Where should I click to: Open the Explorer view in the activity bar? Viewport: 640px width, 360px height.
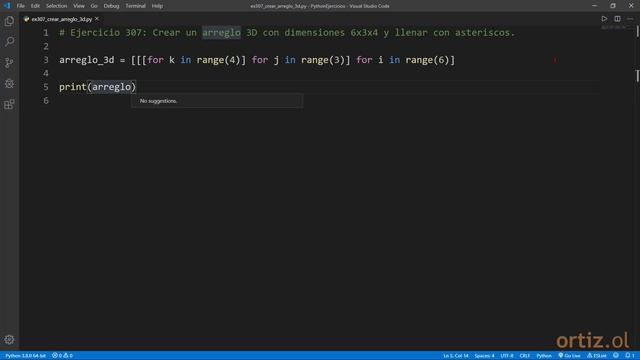pyautogui.click(x=9, y=21)
